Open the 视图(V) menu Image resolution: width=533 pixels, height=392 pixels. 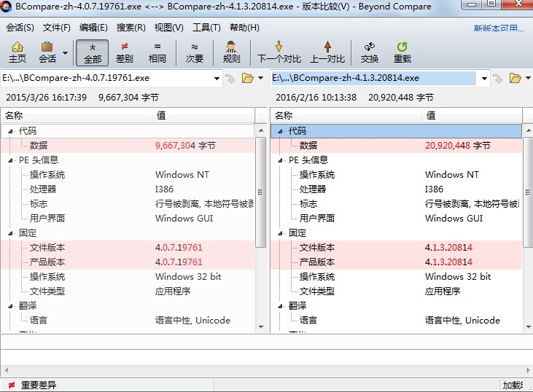[169, 28]
